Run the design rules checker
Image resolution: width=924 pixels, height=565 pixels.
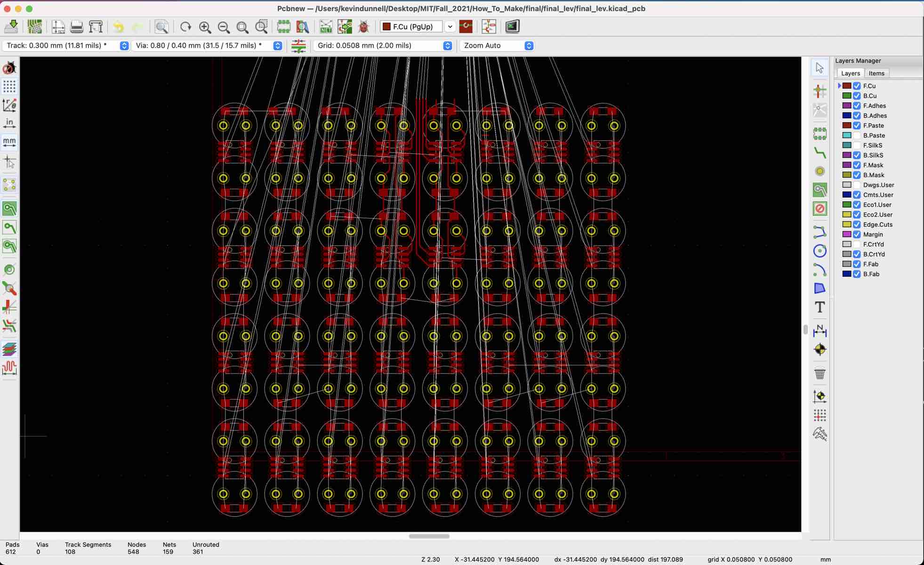(x=363, y=27)
